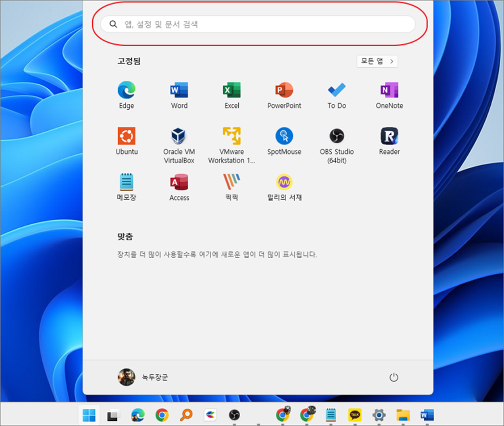Image resolution: width=504 pixels, height=426 pixels.
Task: Open Edge from the taskbar
Action: pos(137,415)
